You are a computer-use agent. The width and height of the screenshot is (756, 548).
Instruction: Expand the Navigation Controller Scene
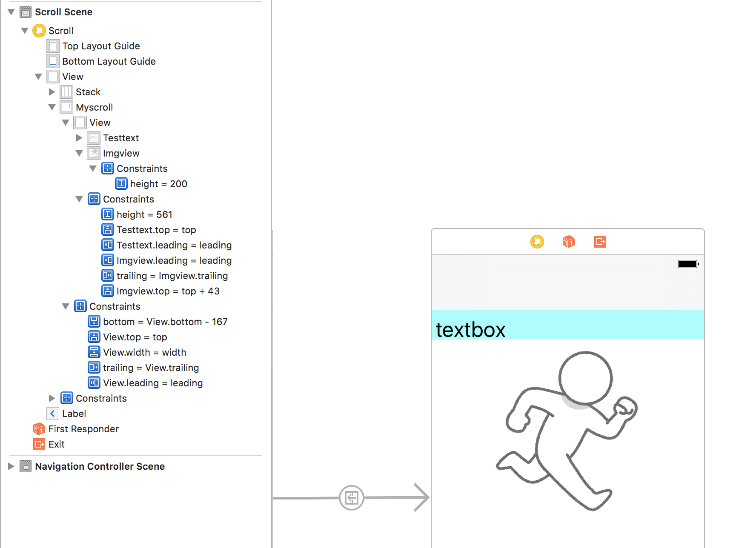[x=11, y=466]
